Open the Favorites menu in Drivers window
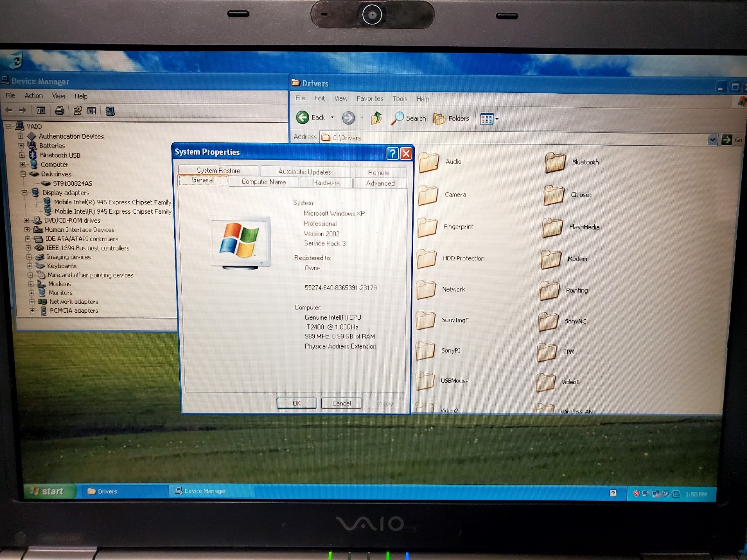 (x=370, y=98)
